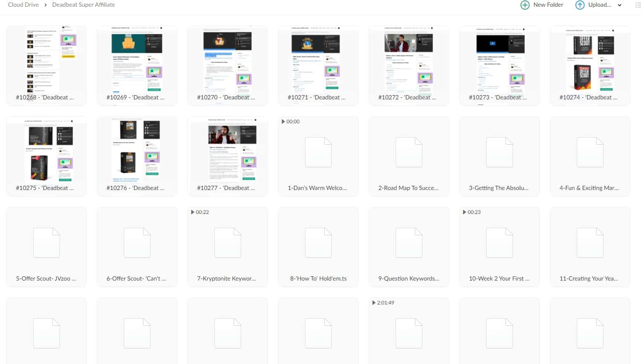641x364 pixels.
Task: Open thumbnail #10271 Deadbeat file
Action: coord(318,60)
